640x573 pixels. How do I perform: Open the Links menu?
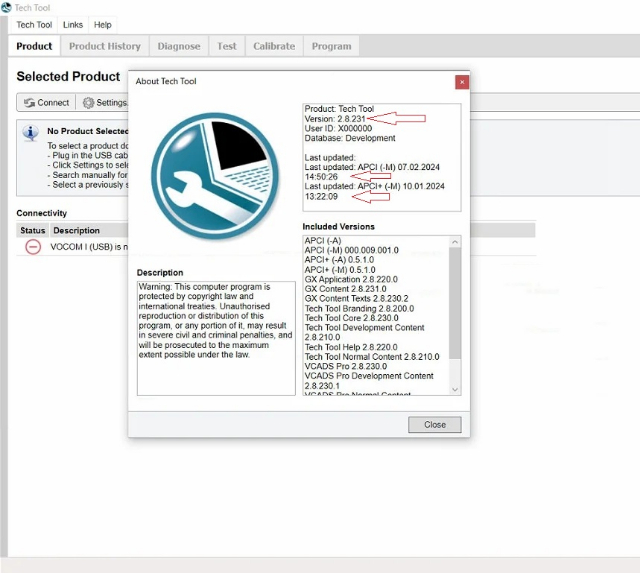click(x=73, y=25)
